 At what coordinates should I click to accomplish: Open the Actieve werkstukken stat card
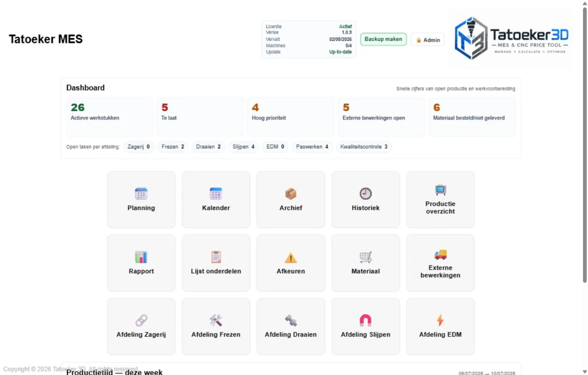pyautogui.click(x=110, y=117)
